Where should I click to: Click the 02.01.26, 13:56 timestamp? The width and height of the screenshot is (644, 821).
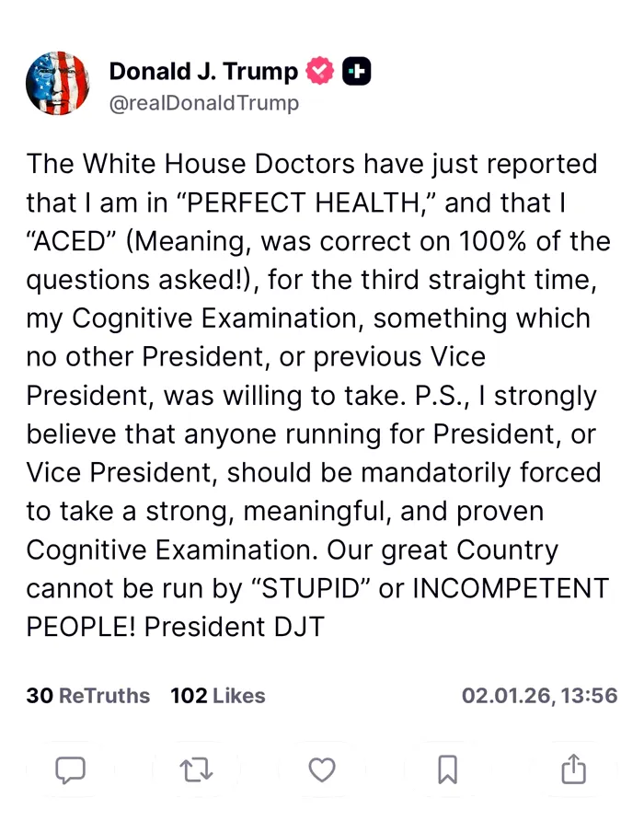tap(539, 696)
